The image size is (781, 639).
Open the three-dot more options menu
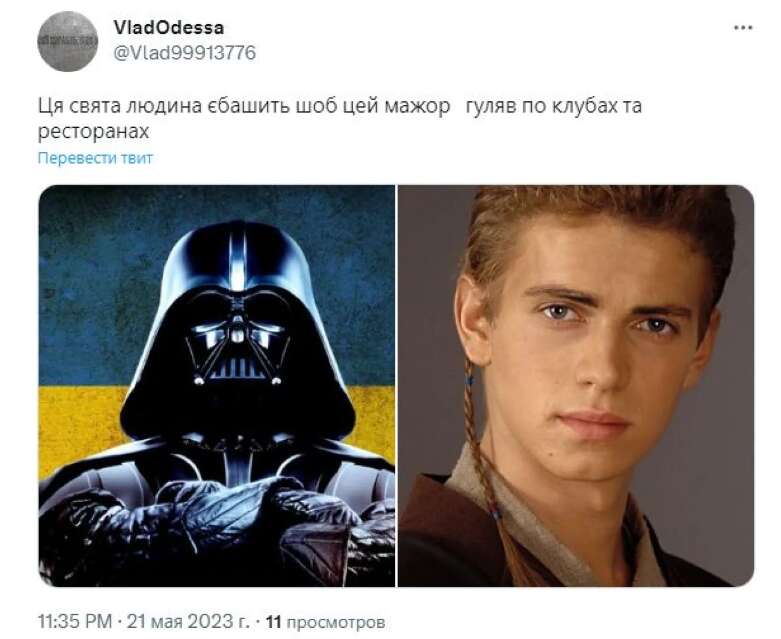click(743, 28)
